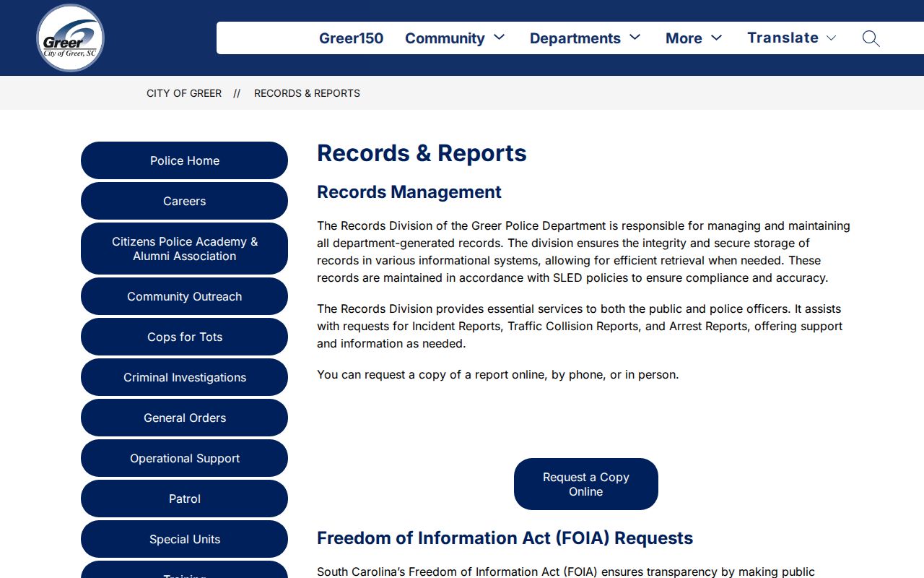
Task: Click the Records & Reports page title
Action: pos(422,153)
